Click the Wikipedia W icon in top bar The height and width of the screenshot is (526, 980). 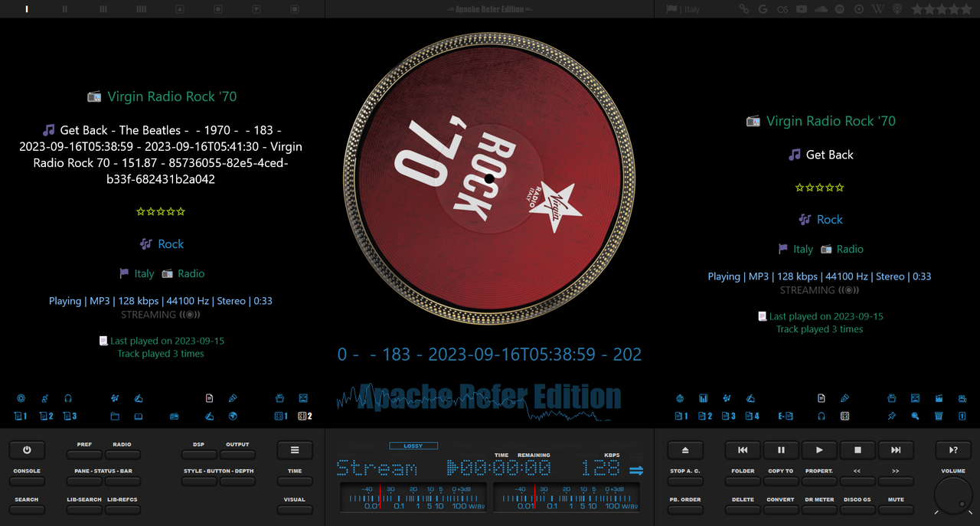coord(878,9)
